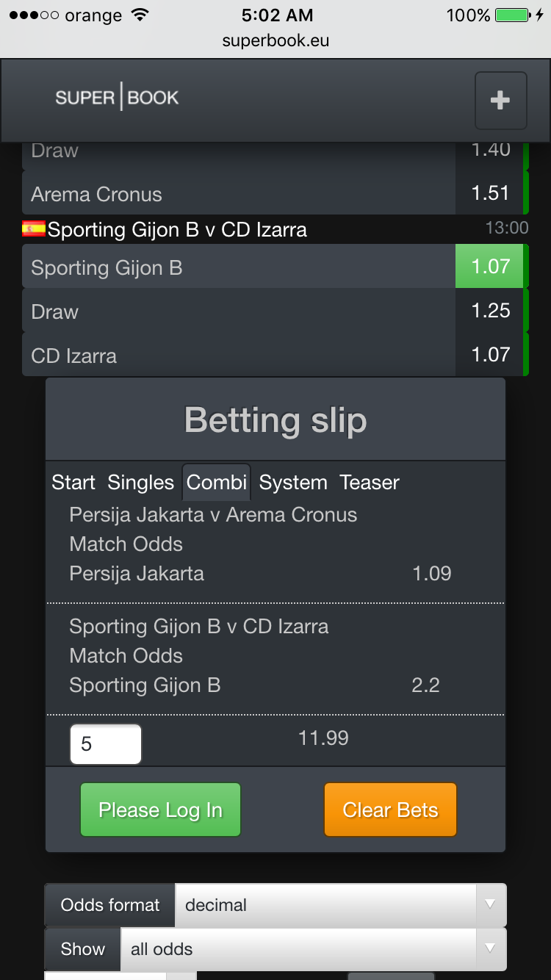Switch to the Singles tab
This screenshot has height=980, width=551.
point(140,483)
